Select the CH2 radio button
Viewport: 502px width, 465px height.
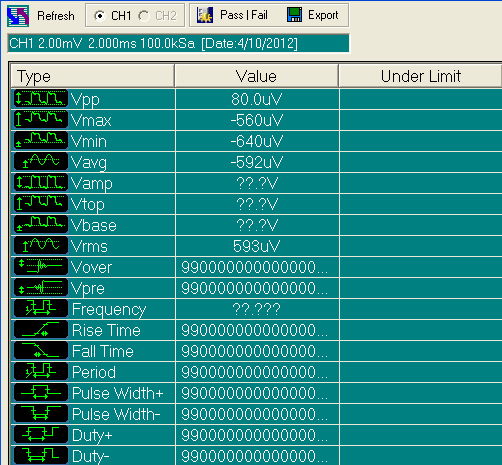144,16
